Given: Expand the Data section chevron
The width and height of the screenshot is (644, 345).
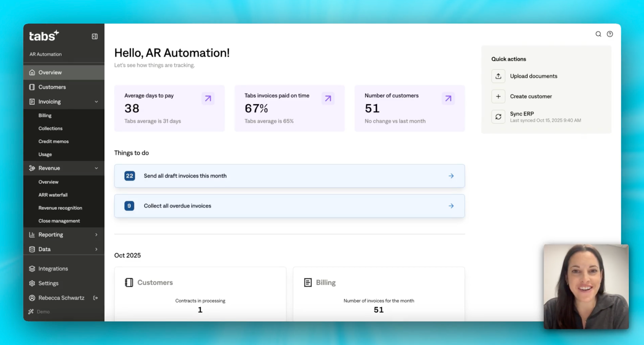Looking at the screenshot, I should [96, 249].
